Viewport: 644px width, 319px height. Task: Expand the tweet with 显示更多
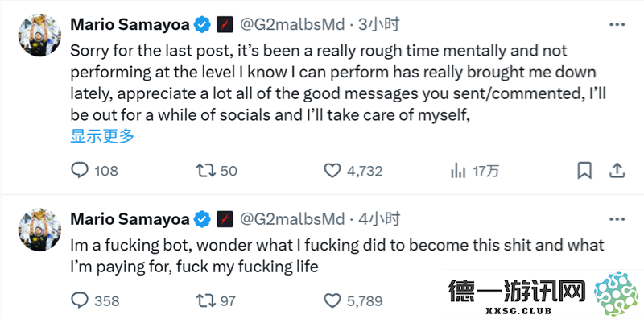[x=102, y=136]
